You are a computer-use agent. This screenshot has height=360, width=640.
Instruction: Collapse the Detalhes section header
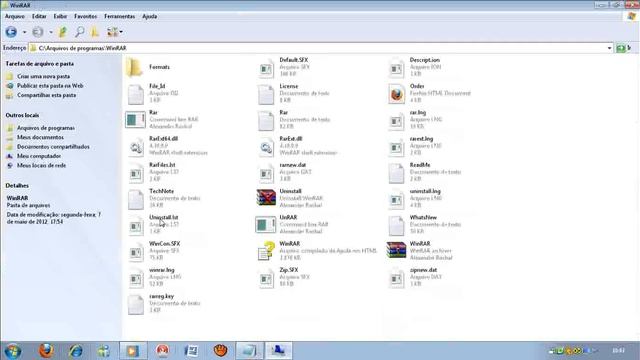pyautogui.click(x=17, y=186)
